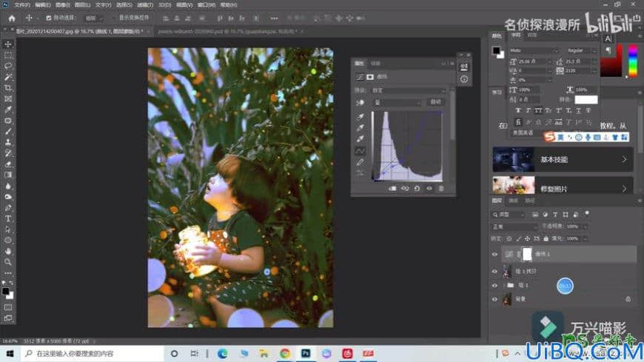This screenshot has width=644, height=362.
Task: Select the Zoom tool
Action: coord(8,262)
